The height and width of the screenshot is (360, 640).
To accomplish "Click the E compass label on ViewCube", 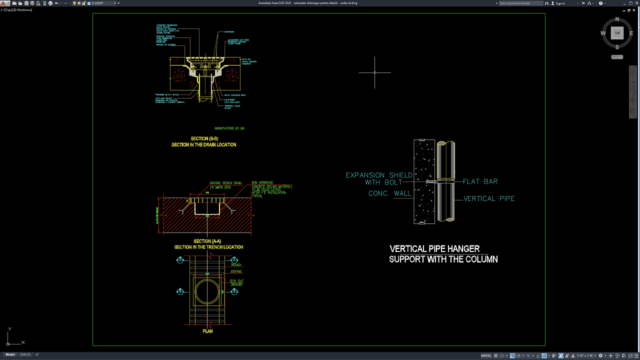I will pyautogui.click(x=631, y=33).
